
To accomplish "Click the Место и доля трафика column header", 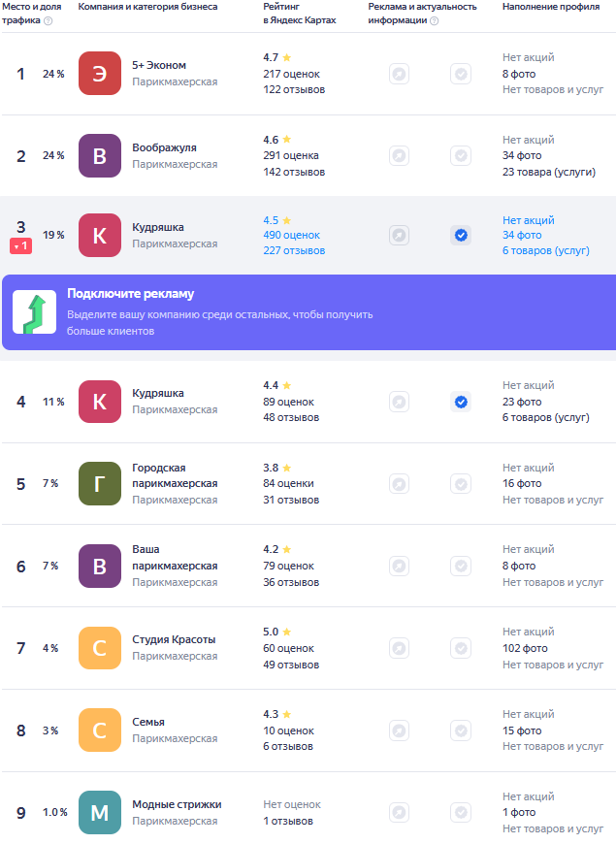I will coord(31,14).
